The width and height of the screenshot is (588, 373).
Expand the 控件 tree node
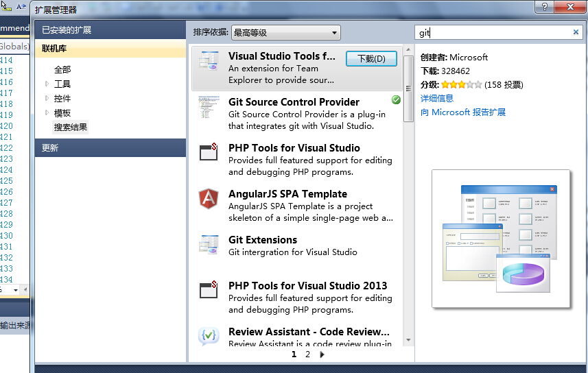pos(47,98)
